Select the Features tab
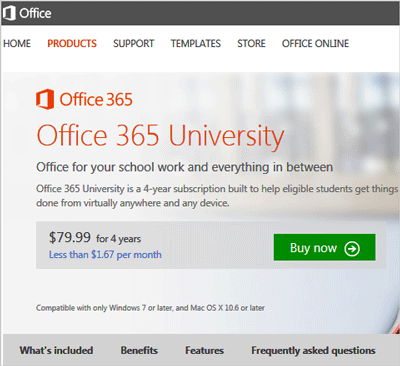 (205, 350)
